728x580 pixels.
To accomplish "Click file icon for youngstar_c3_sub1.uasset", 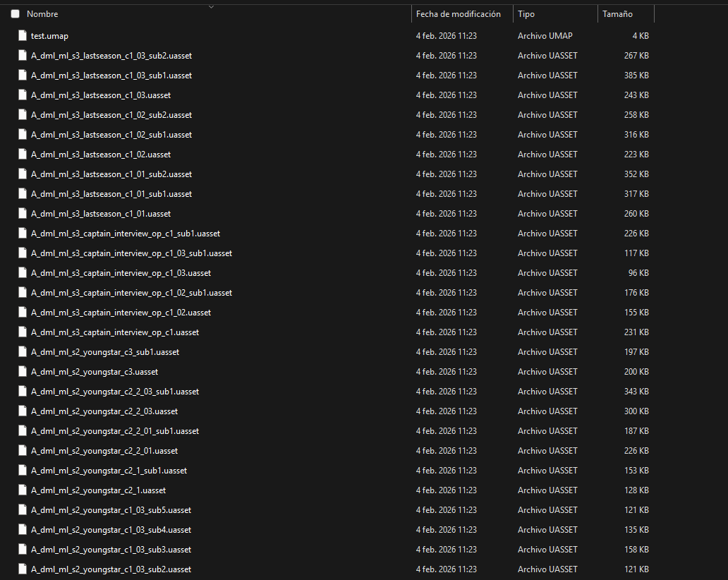I will tap(23, 352).
